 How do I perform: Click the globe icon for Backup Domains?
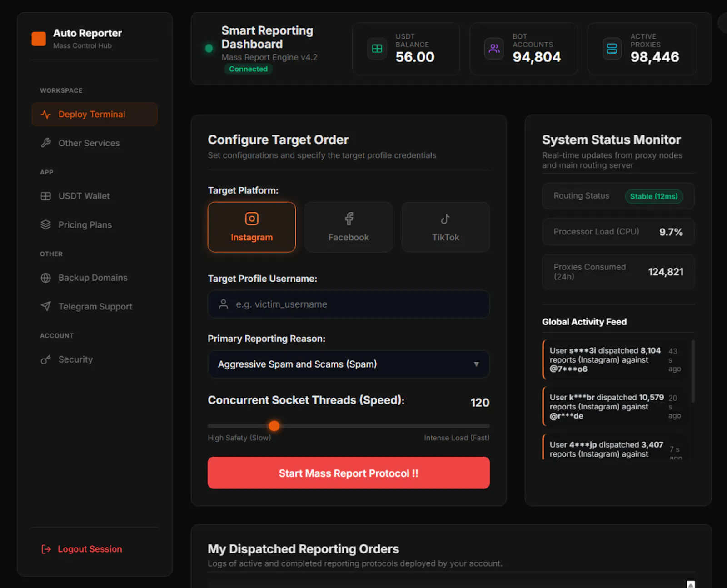tap(45, 278)
